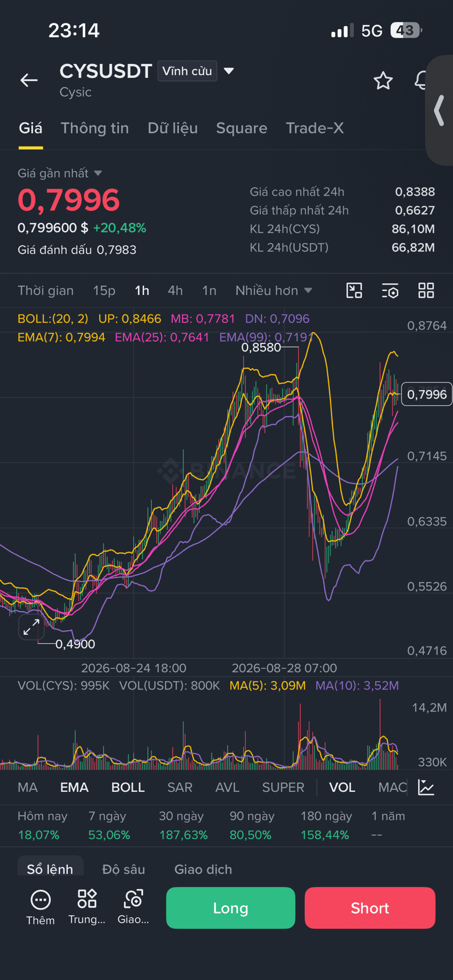This screenshot has width=453, height=980.
Task: Open Dữ liệu tab
Action: coord(172,128)
